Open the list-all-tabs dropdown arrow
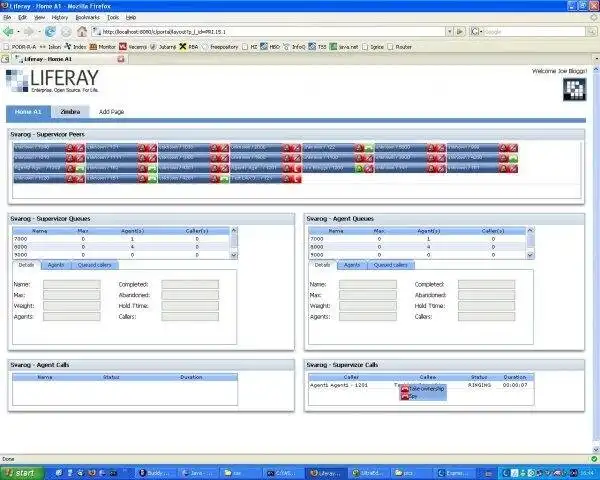This screenshot has width=600, height=480. pyautogui.click(x=597, y=59)
